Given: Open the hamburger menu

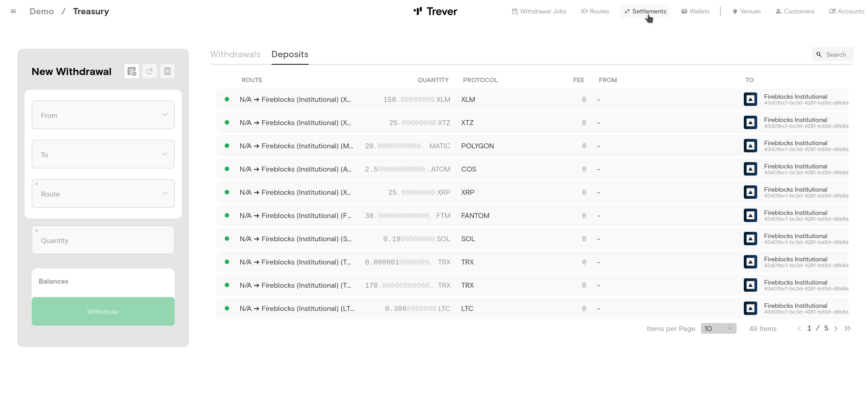Looking at the screenshot, I should click(x=13, y=12).
